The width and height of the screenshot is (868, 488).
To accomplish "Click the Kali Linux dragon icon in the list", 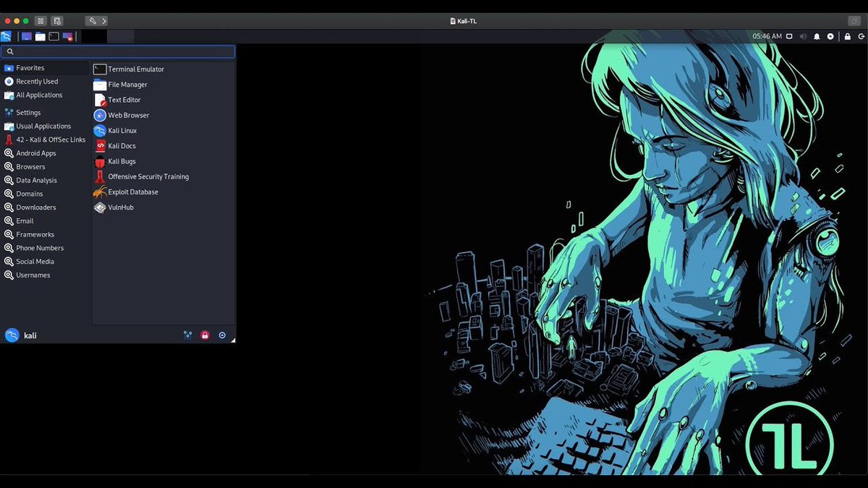I will [100, 131].
